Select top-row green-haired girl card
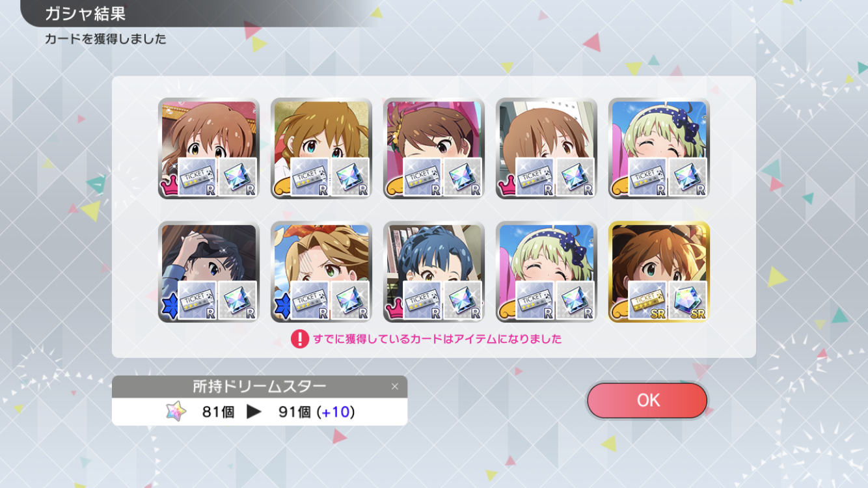Image resolution: width=868 pixels, height=488 pixels. [658, 148]
